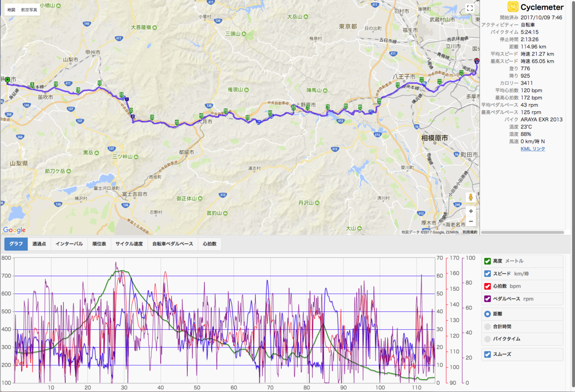The image size is (575, 392).
Task: Click the horizontal scrollbar under the stats panel
Action: pyautogui.click(x=523, y=232)
